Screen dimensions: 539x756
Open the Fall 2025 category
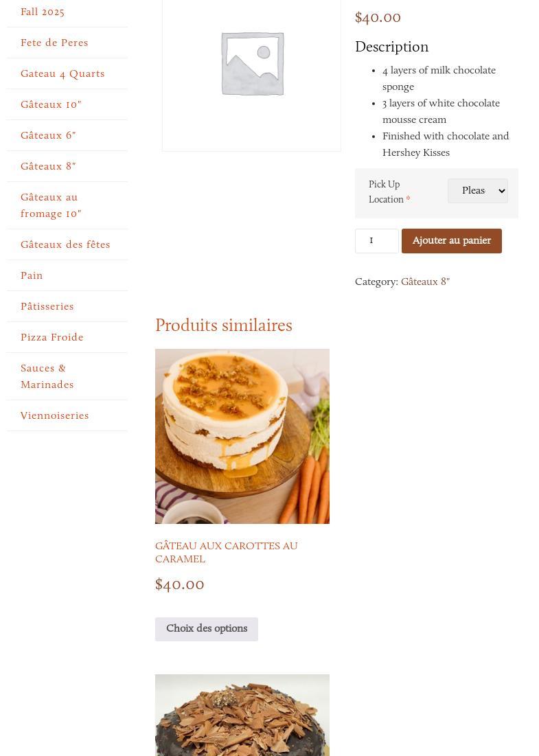(43, 12)
